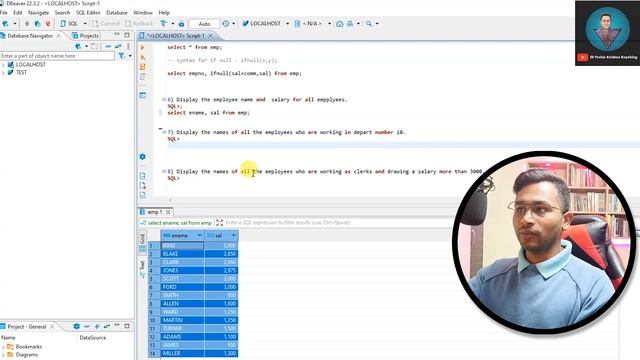
Task: Click the results filter expression input
Action: pyautogui.click(x=339, y=223)
